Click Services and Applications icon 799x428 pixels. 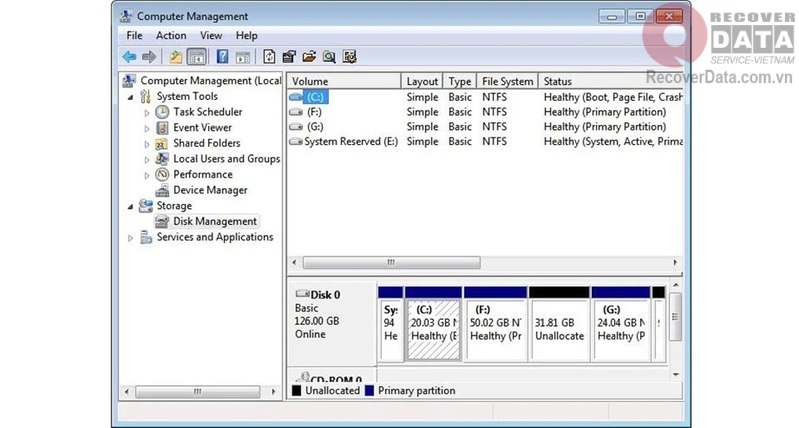[146, 237]
